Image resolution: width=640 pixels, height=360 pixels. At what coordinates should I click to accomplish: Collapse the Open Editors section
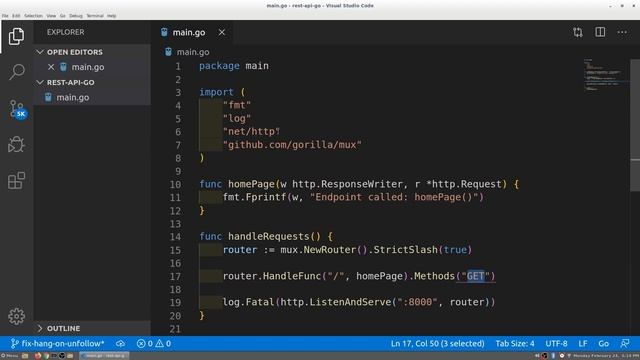(x=40, y=52)
